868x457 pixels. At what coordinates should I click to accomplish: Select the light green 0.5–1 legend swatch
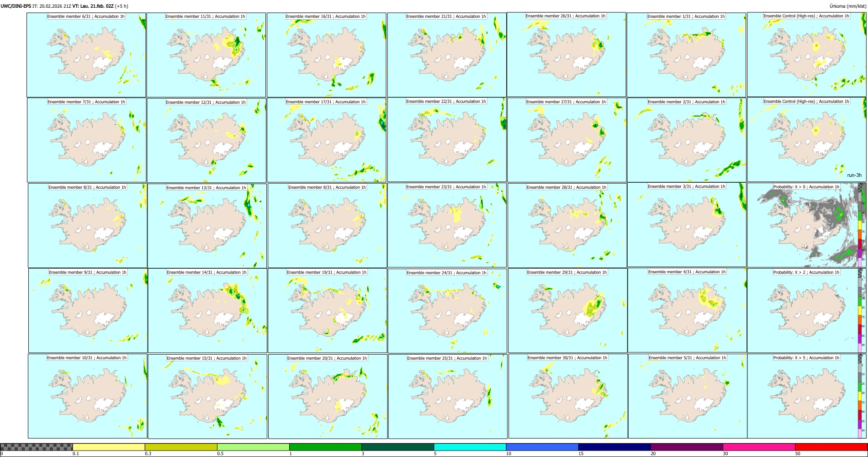[x=253, y=447]
